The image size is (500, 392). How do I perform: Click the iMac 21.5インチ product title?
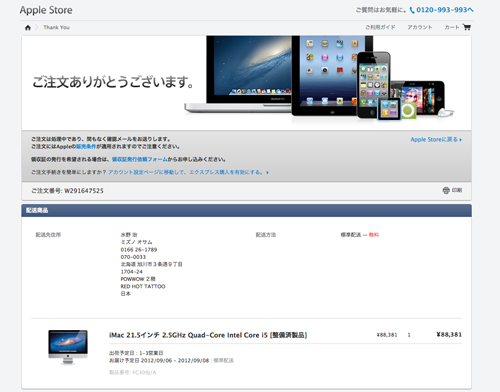(x=208, y=335)
